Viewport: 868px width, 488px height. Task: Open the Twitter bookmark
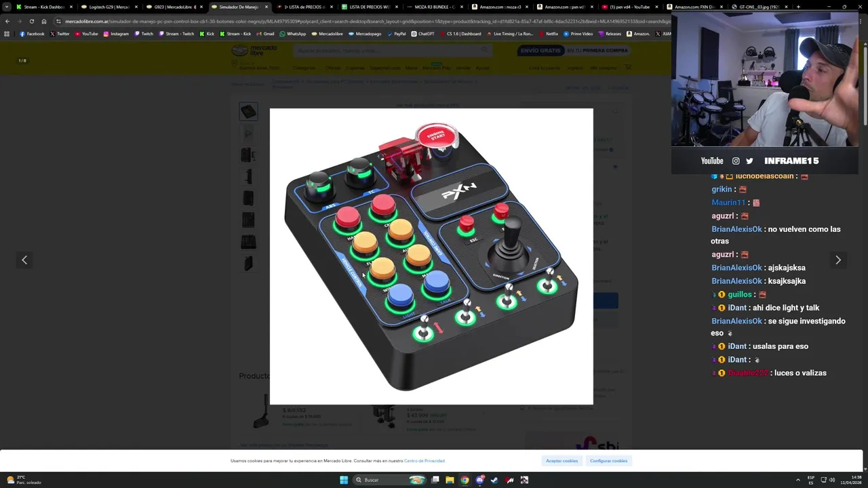[60, 34]
